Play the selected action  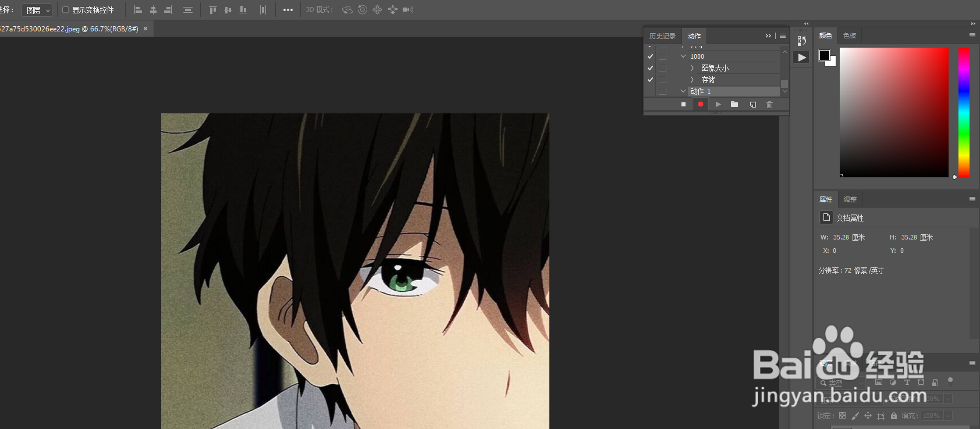click(x=718, y=105)
